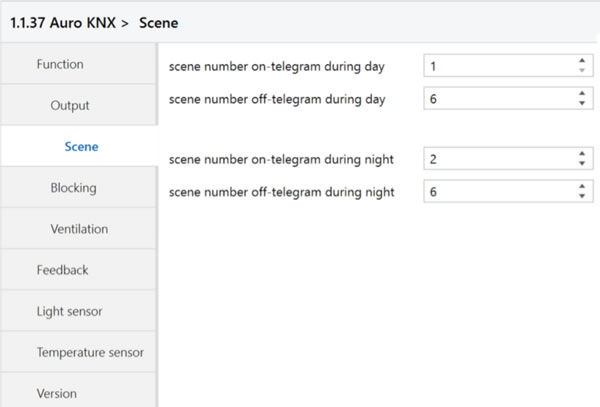Increase off-telegram day scene number
Screen dimensions: 600x407
click(x=582, y=93)
